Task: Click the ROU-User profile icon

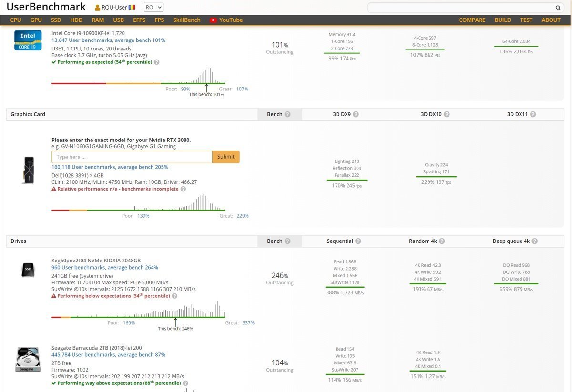Action: pyautogui.click(x=98, y=8)
